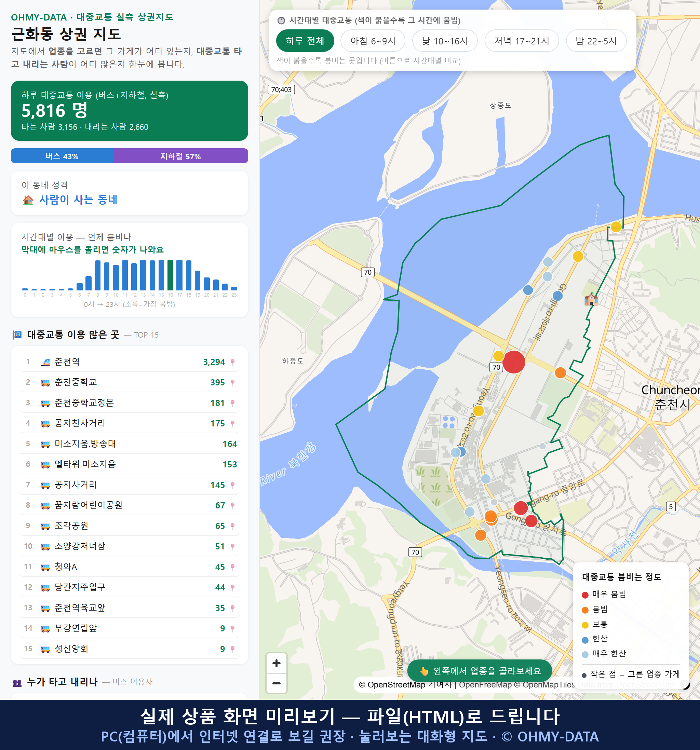Image resolution: width=700 pixels, height=750 pixels.
Task: Click the blue 한산 legend dot
Action: click(x=585, y=640)
